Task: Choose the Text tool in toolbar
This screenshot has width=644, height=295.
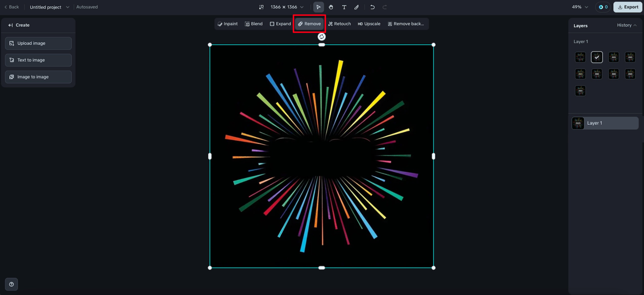Action: 344,7
